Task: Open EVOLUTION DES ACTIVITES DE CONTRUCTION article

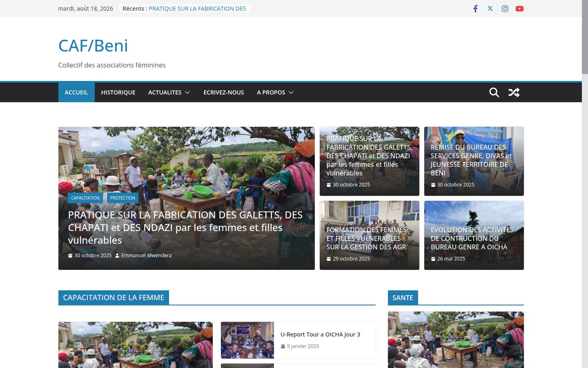Action: 472,238
